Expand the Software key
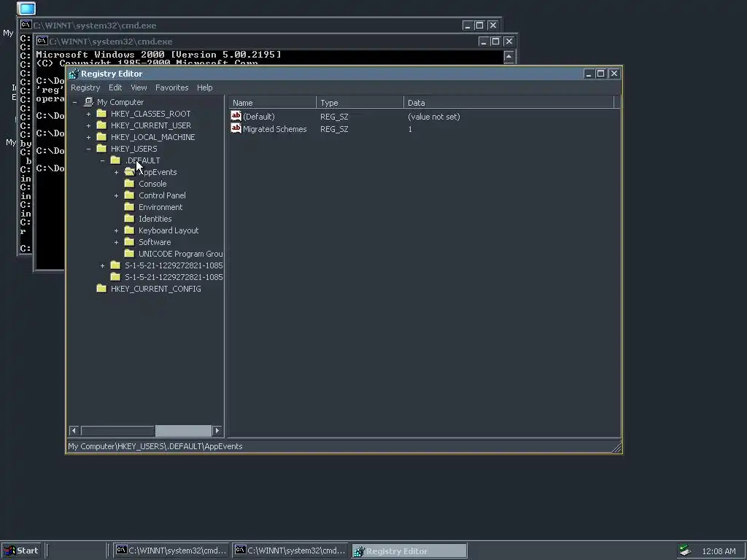 click(116, 242)
